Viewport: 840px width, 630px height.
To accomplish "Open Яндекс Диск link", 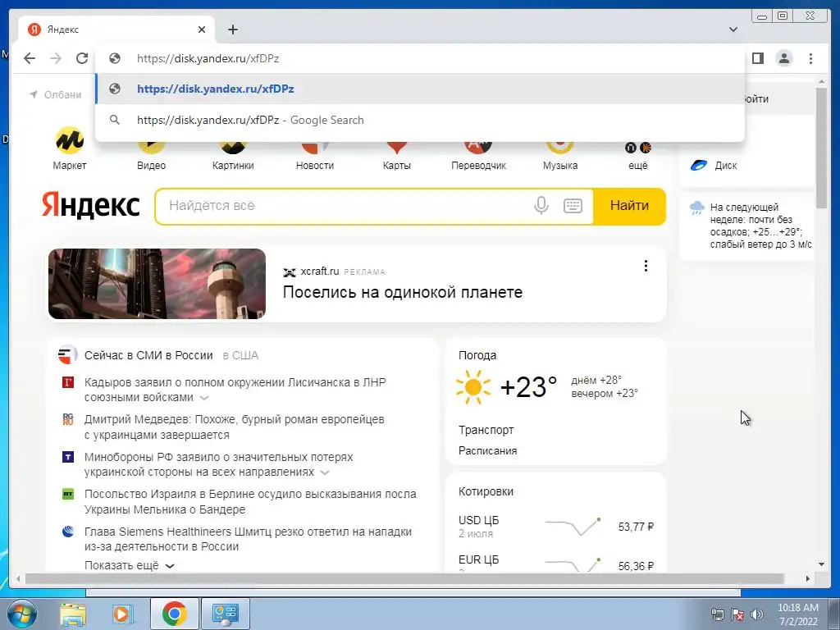I will pos(714,166).
